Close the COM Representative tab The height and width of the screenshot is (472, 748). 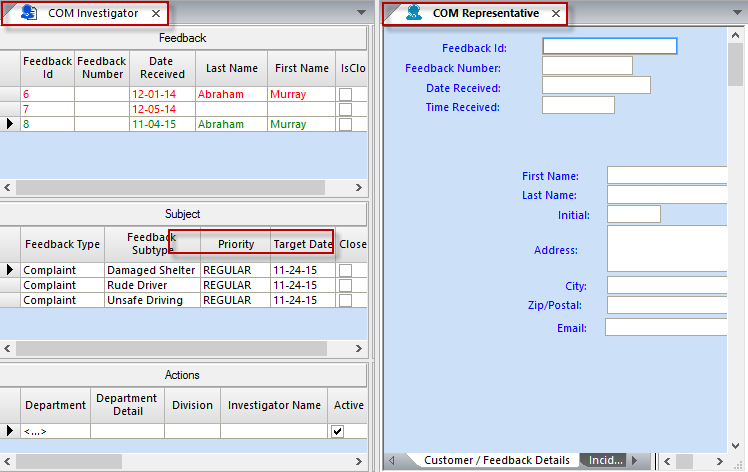556,13
